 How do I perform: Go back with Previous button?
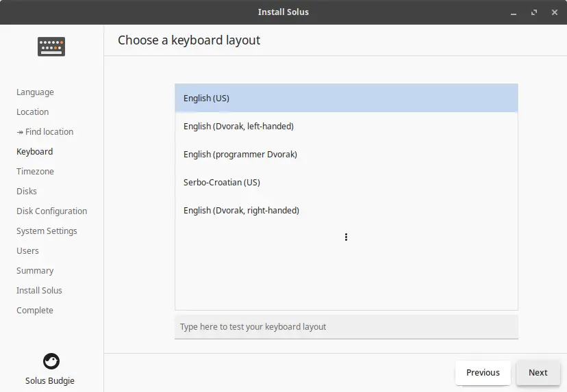point(483,372)
